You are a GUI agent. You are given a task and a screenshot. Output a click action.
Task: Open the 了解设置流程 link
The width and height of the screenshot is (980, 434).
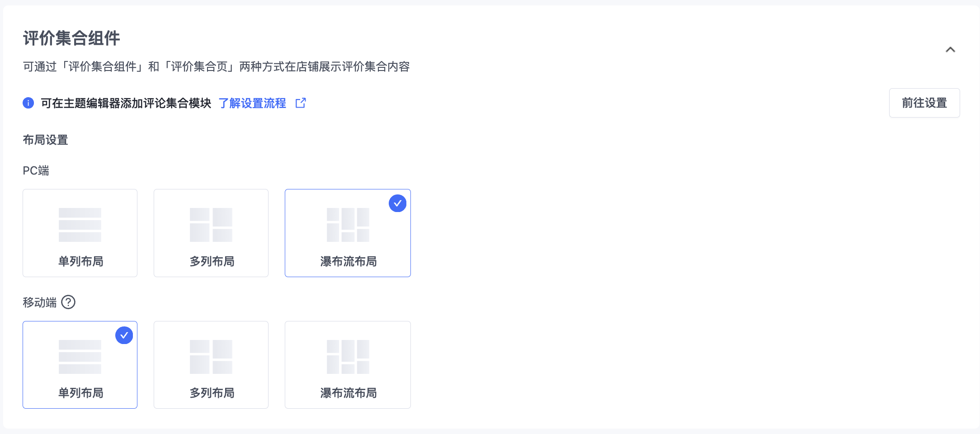(252, 103)
